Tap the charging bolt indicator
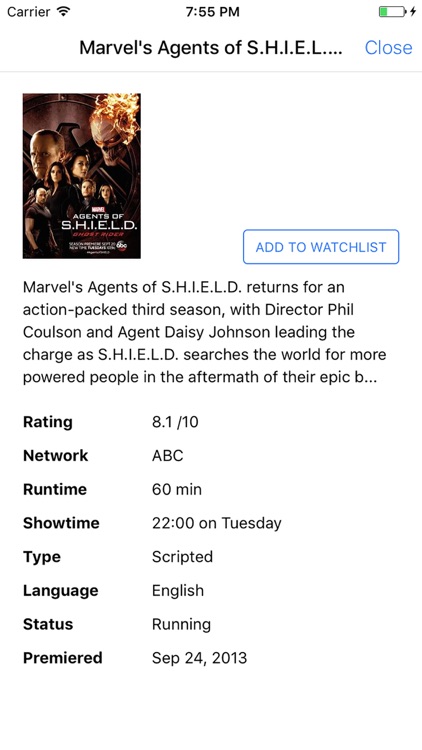 412,11
